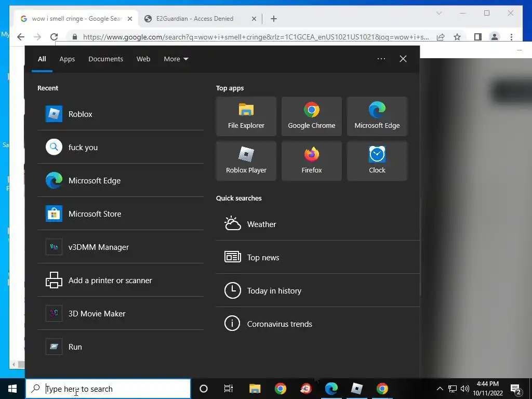Image resolution: width=532 pixels, height=399 pixels.
Task: Run the Today in history quick search
Action: (317, 290)
